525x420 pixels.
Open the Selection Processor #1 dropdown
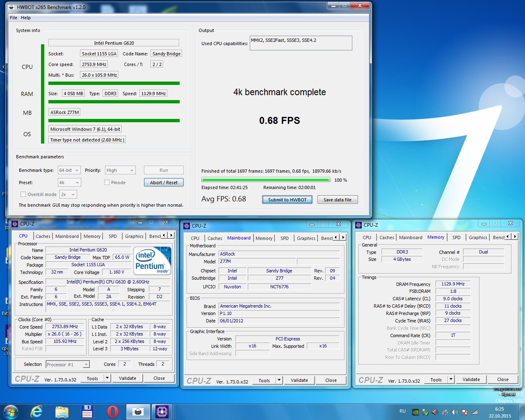pos(68,364)
